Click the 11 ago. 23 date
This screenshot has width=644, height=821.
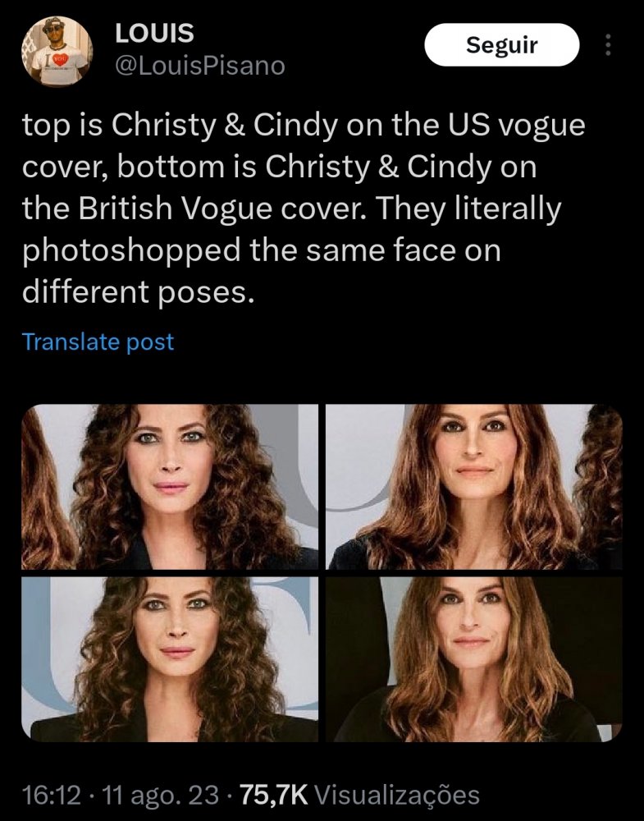pos(161,795)
